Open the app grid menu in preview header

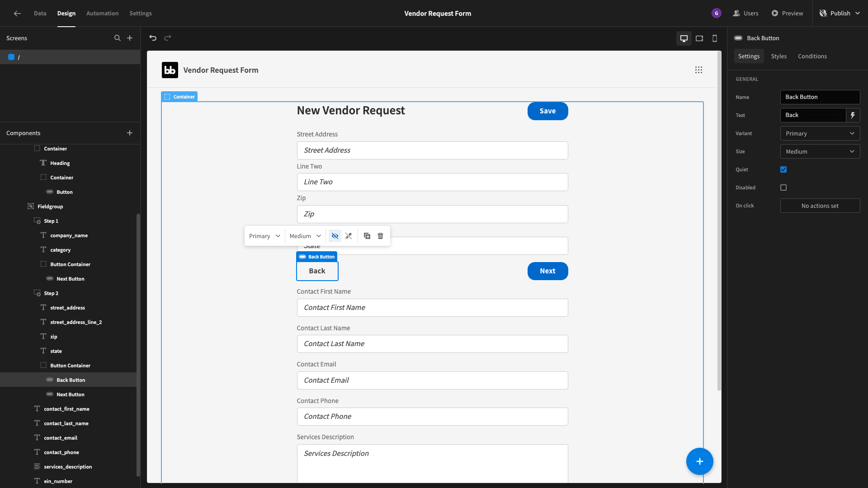click(x=698, y=70)
